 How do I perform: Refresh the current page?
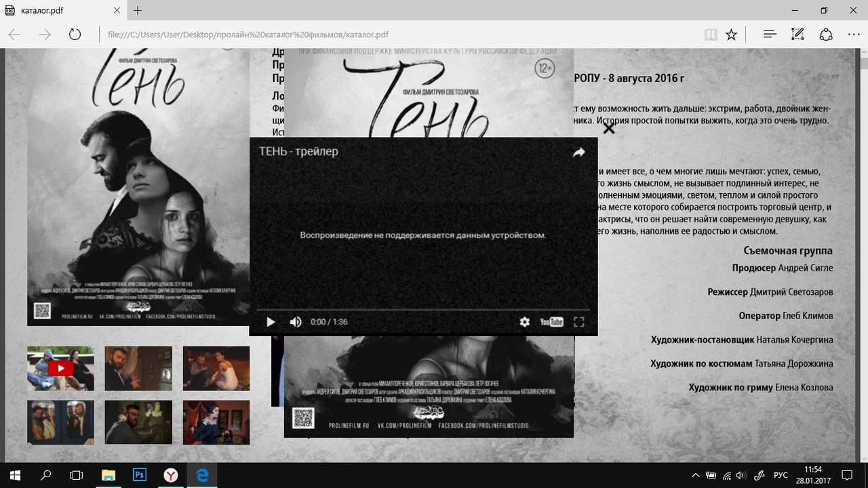click(x=75, y=35)
